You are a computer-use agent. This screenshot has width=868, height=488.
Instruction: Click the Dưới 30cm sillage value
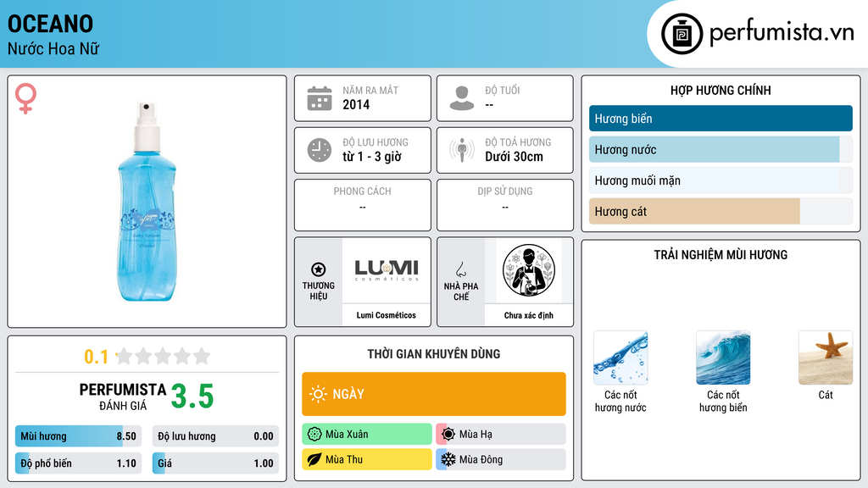(515, 157)
